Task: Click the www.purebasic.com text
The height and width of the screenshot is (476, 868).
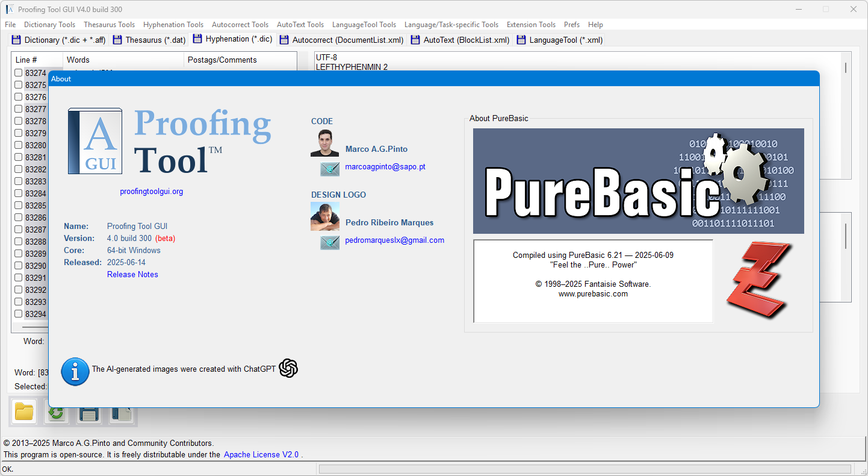Action: tap(593, 294)
